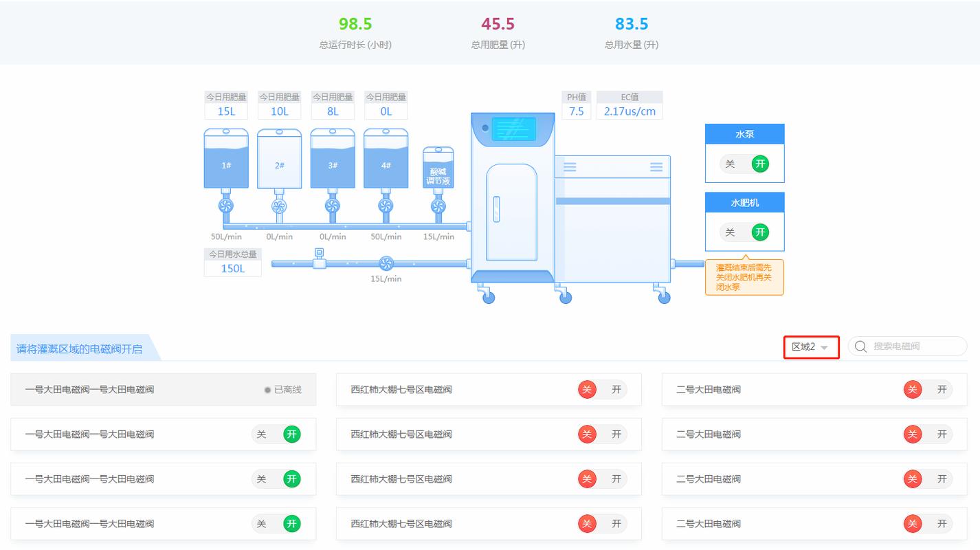Click the PH值 reading 7.5

point(577,111)
